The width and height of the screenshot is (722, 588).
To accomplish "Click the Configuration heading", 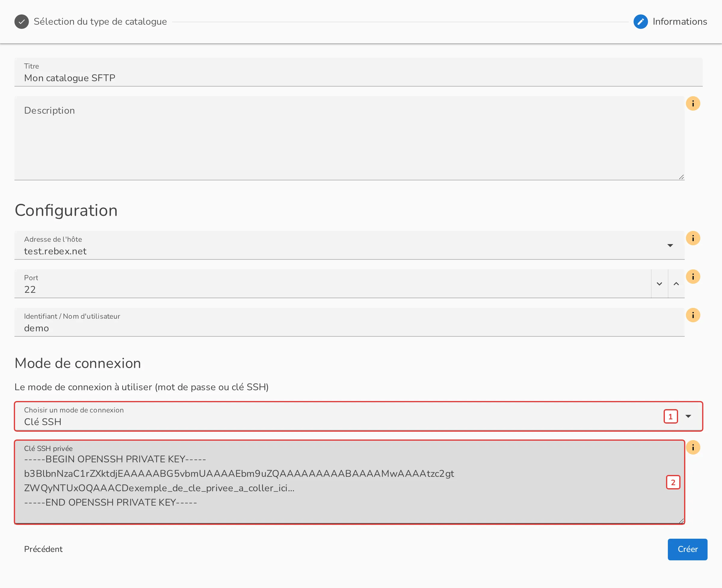I will 66,210.
